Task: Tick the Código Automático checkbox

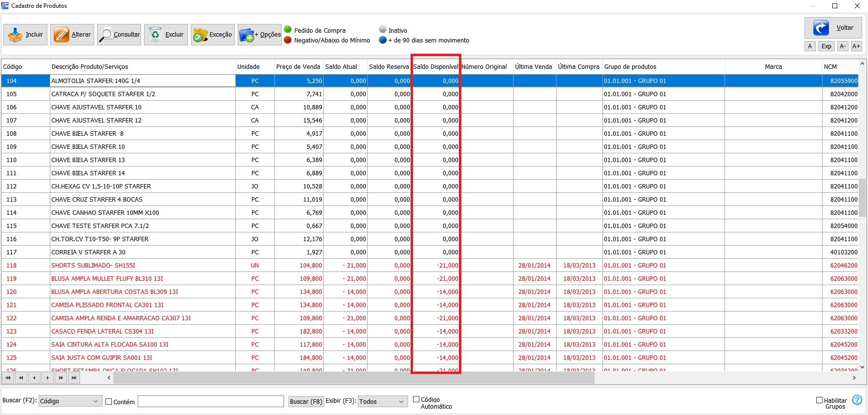Action: point(416,399)
